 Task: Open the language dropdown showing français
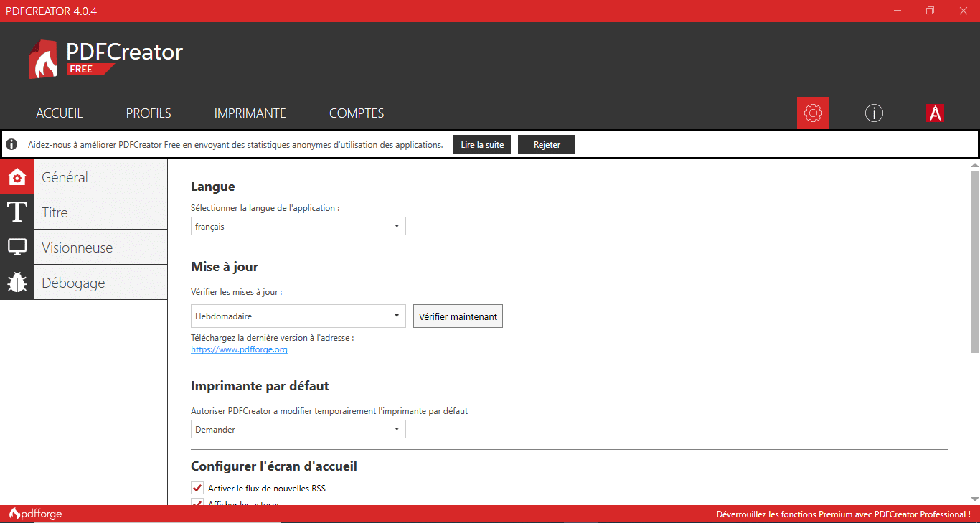tap(298, 226)
